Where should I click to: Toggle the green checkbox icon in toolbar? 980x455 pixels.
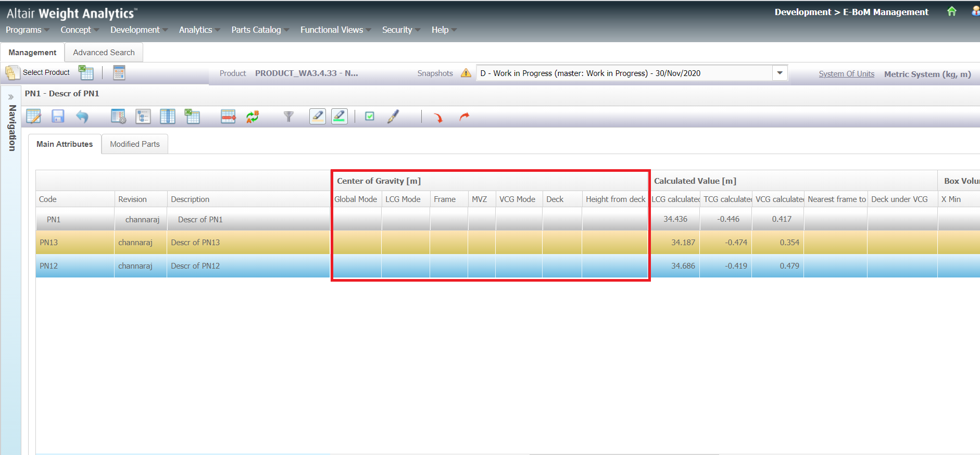(370, 117)
